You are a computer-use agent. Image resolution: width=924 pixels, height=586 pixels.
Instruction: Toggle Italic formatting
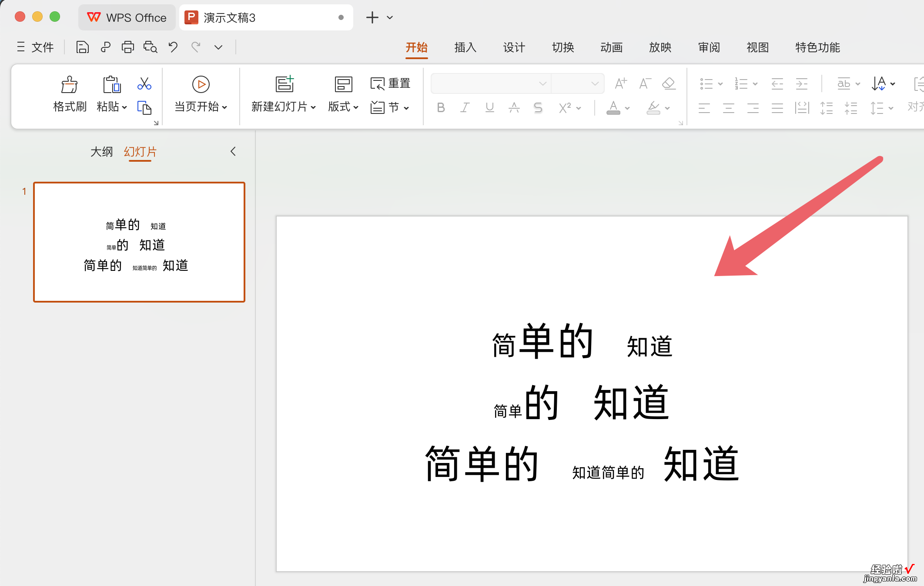[465, 108]
